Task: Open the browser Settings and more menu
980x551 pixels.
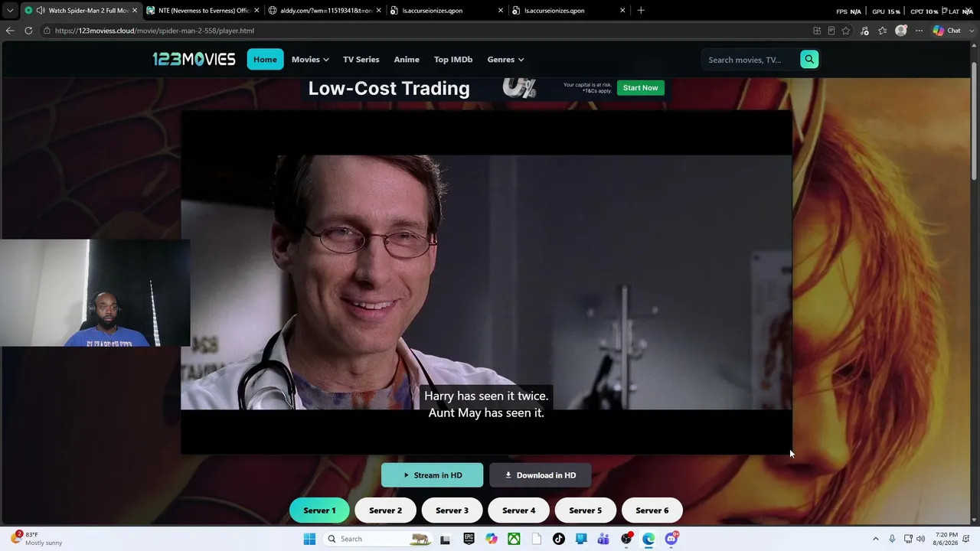Action: pos(919,31)
